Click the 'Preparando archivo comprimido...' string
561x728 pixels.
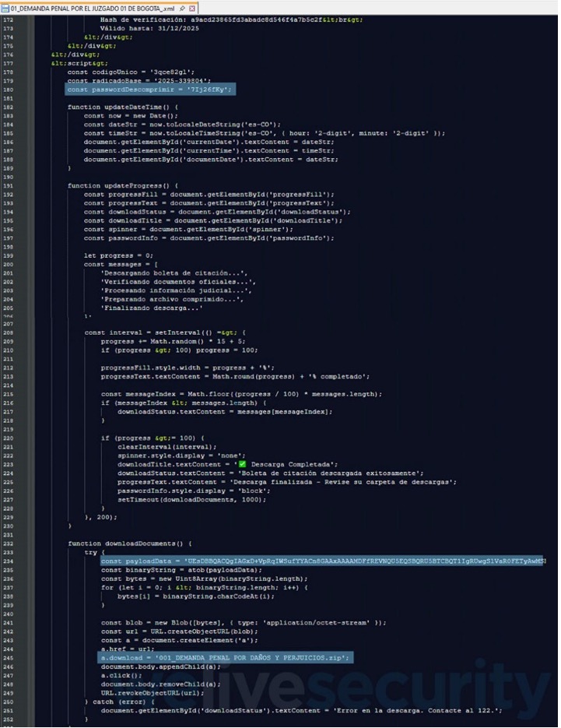pyautogui.click(x=172, y=300)
